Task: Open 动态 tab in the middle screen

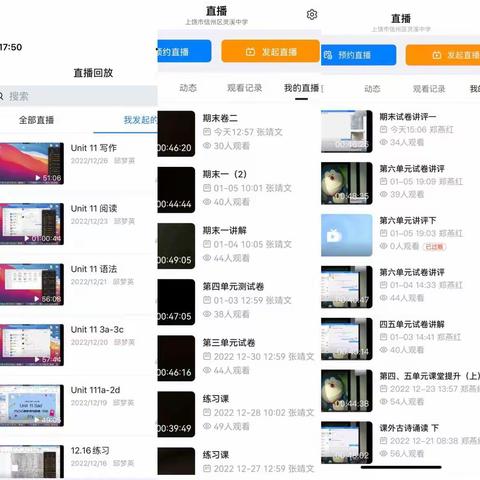Action: (x=188, y=88)
